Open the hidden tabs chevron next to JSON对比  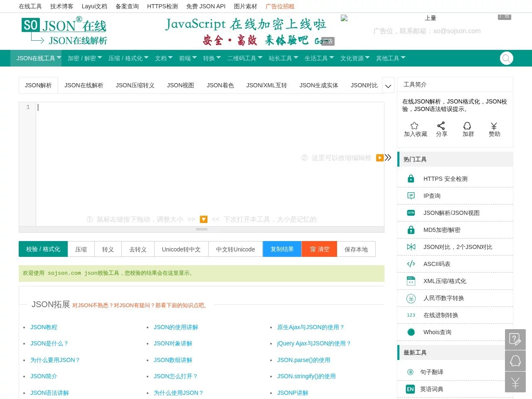388,86
